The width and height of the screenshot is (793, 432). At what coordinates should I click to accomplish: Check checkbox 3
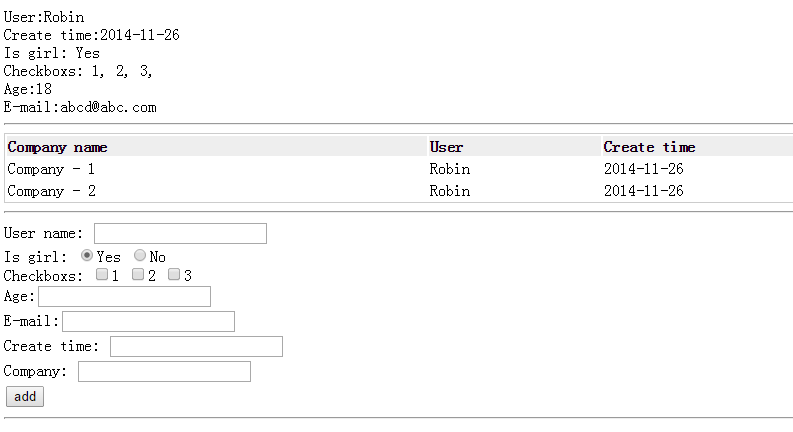click(174, 274)
